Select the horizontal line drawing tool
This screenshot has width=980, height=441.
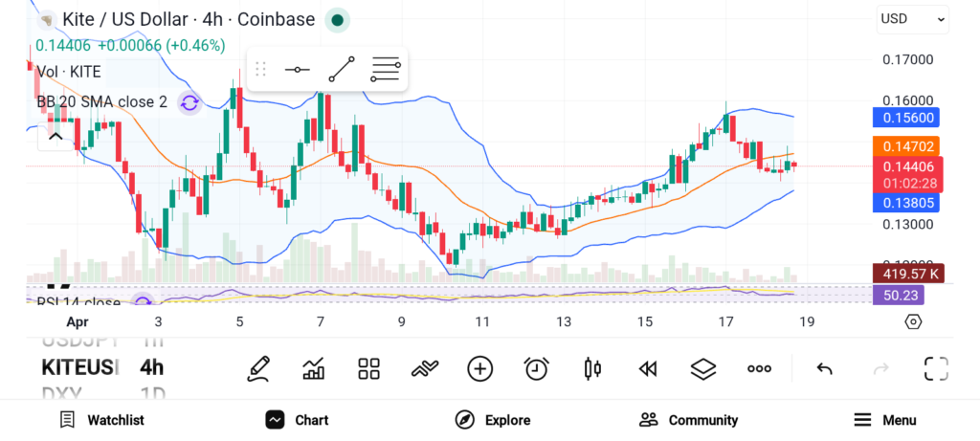click(298, 70)
